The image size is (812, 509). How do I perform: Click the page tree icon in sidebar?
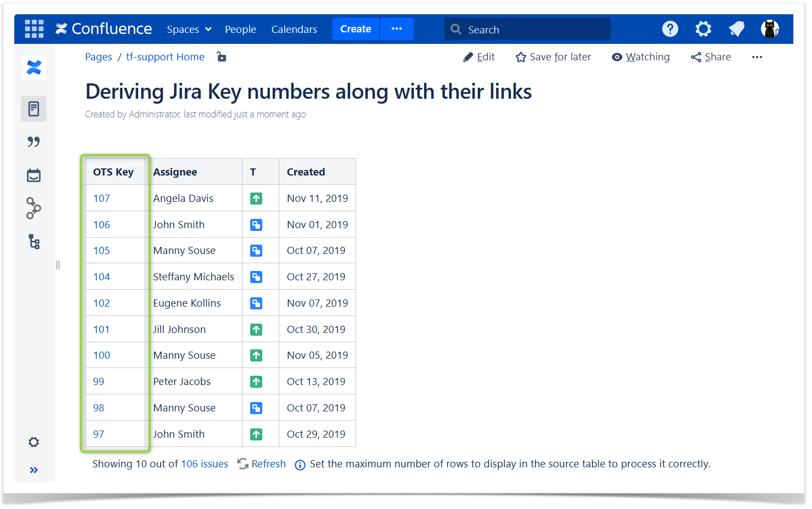[x=34, y=242]
